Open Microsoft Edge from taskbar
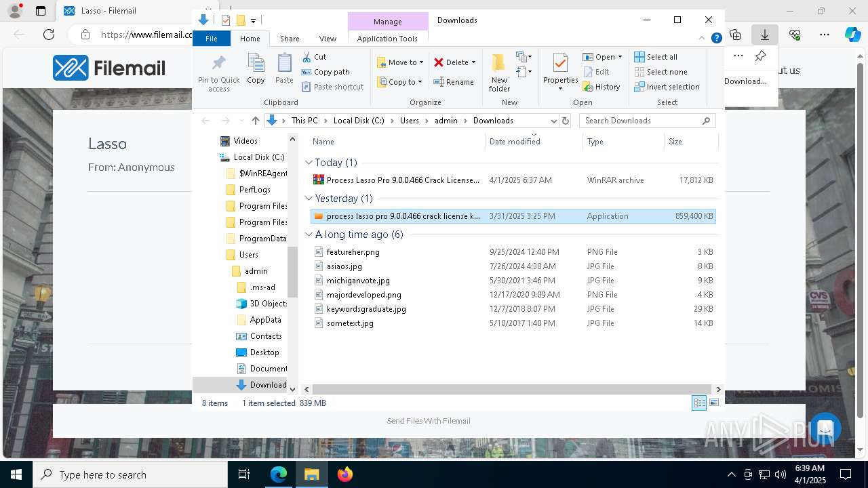 279,474
